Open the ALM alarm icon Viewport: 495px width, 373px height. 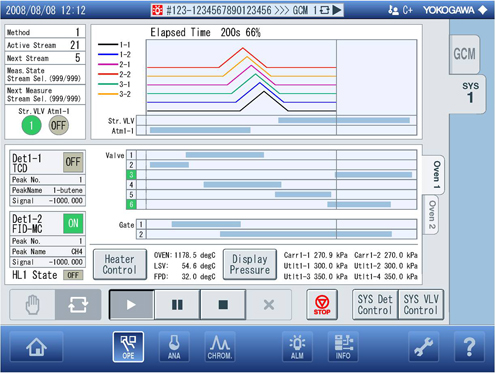tap(297, 347)
